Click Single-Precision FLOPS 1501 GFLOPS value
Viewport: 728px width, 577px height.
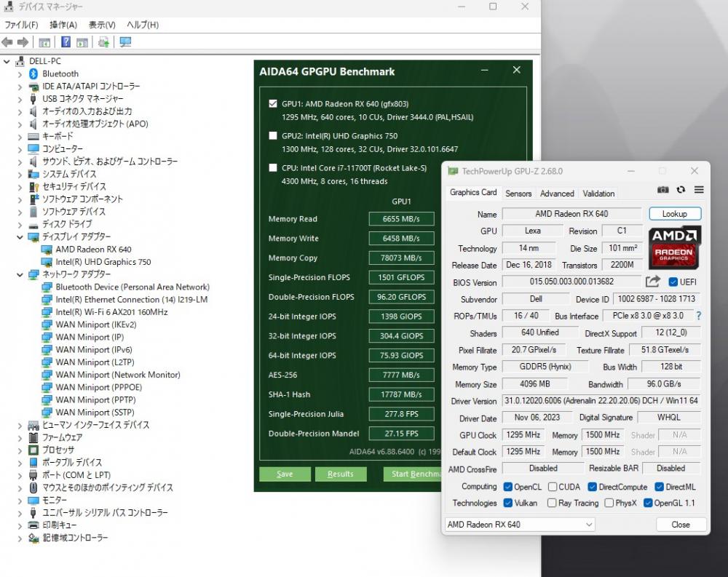tap(401, 277)
